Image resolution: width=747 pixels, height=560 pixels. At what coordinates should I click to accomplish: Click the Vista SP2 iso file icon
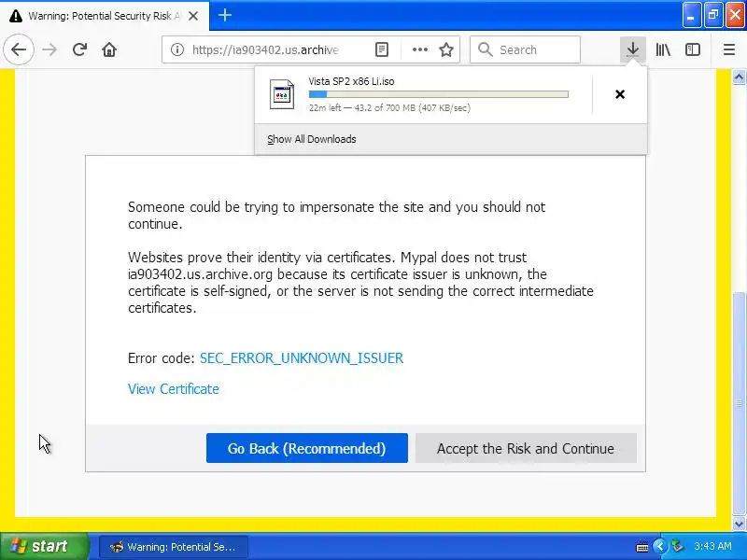pos(282,94)
